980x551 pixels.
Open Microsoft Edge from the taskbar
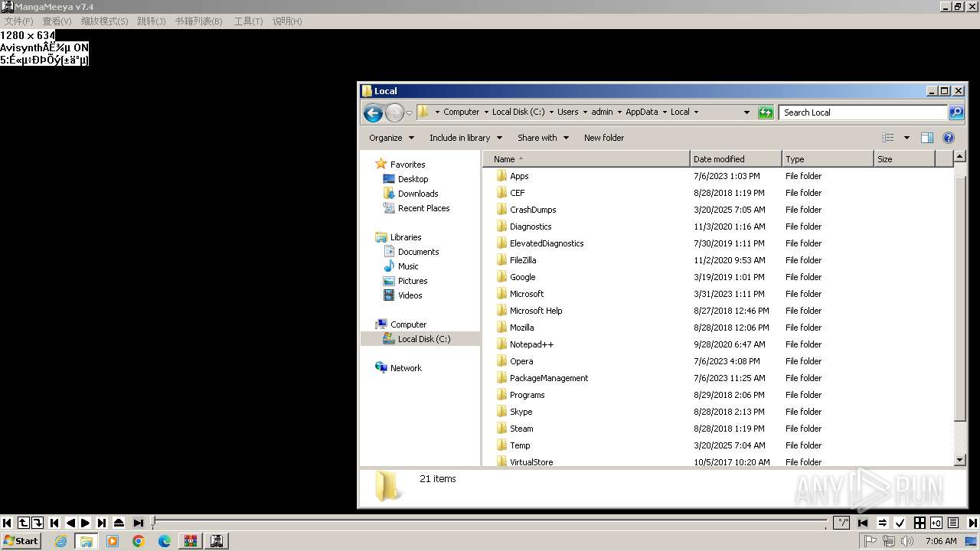tap(164, 541)
